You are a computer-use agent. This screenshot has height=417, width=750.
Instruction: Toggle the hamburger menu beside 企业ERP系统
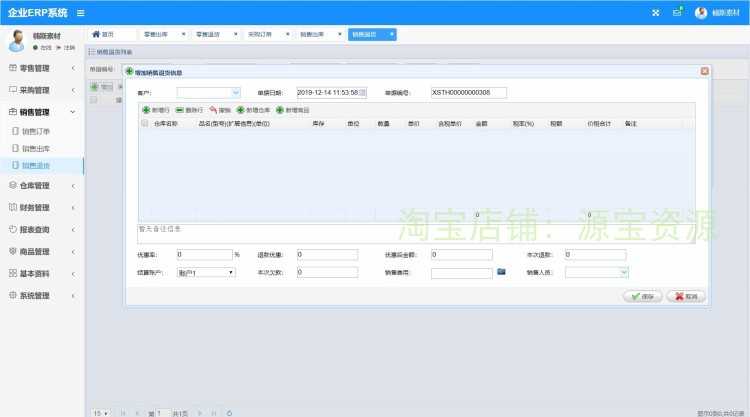[x=81, y=13]
